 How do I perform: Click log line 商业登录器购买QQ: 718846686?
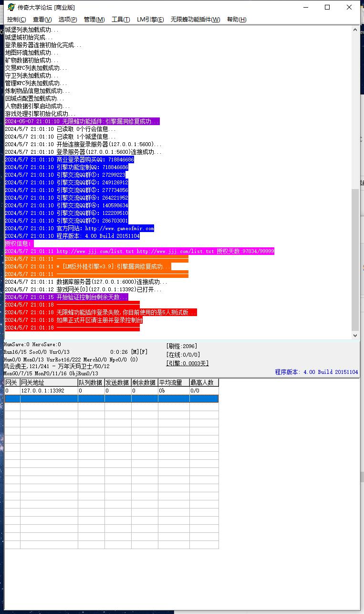[69, 159]
